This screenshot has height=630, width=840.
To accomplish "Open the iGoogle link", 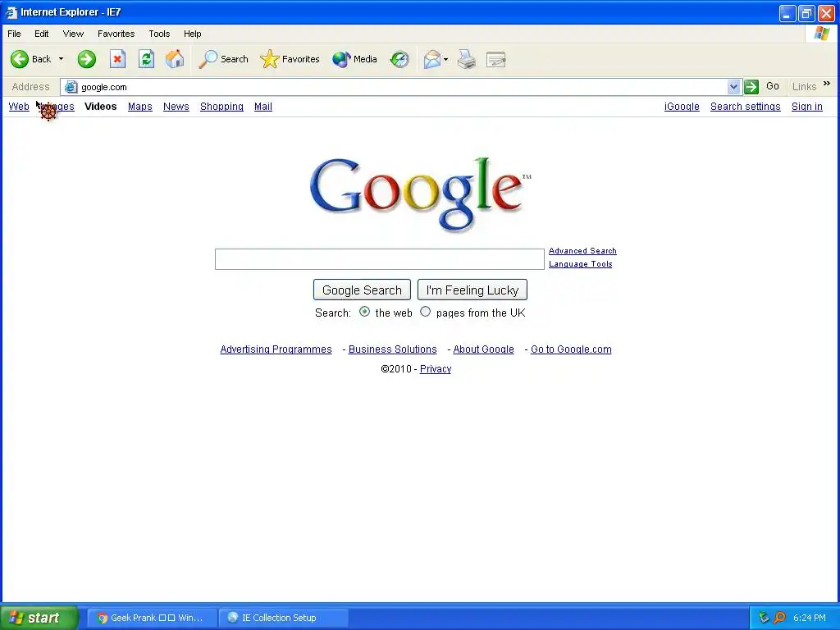I will point(682,107).
